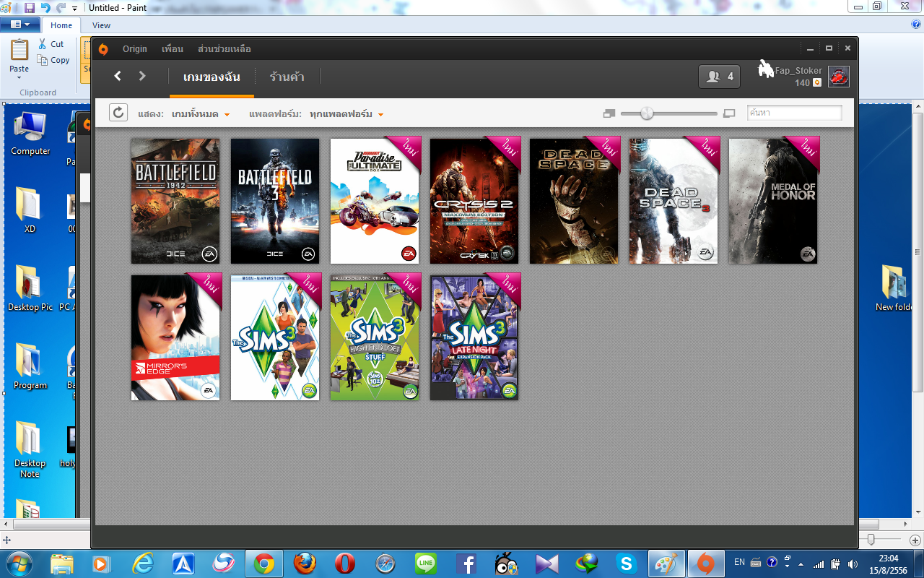Open Opera browser from the taskbar
This screenshot has width=924, height=578.
(x=344, y=564)
